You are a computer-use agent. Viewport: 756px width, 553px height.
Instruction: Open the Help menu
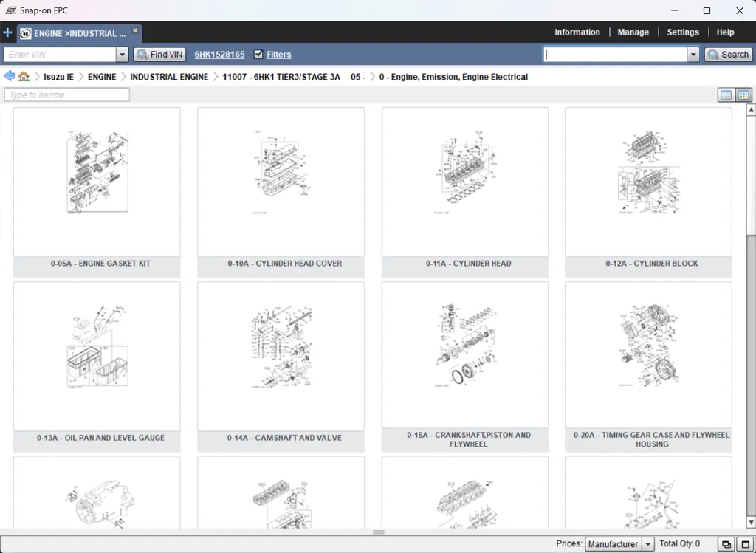[x=725, y=32]
